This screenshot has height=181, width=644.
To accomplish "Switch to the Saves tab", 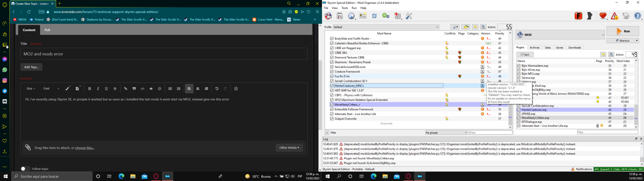I will pyautogui.click(x=559, y=48).
